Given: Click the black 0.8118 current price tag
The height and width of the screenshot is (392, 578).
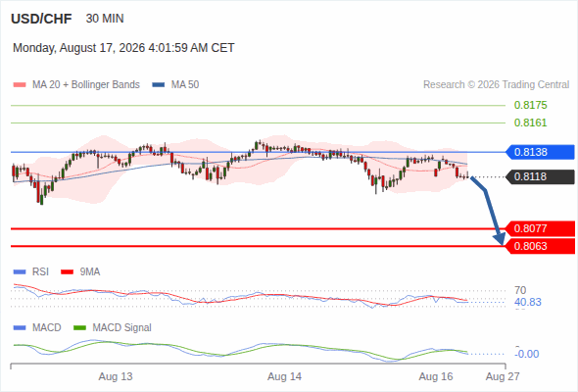Looking at the screenshot, I should pos(540,176).
